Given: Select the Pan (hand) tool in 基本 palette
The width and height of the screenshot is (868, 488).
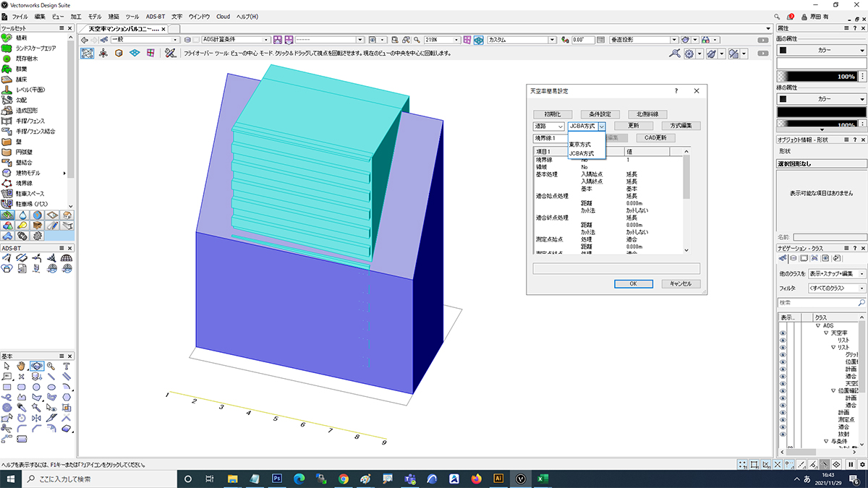Looking at the screenshot, I should coord(22,366).
